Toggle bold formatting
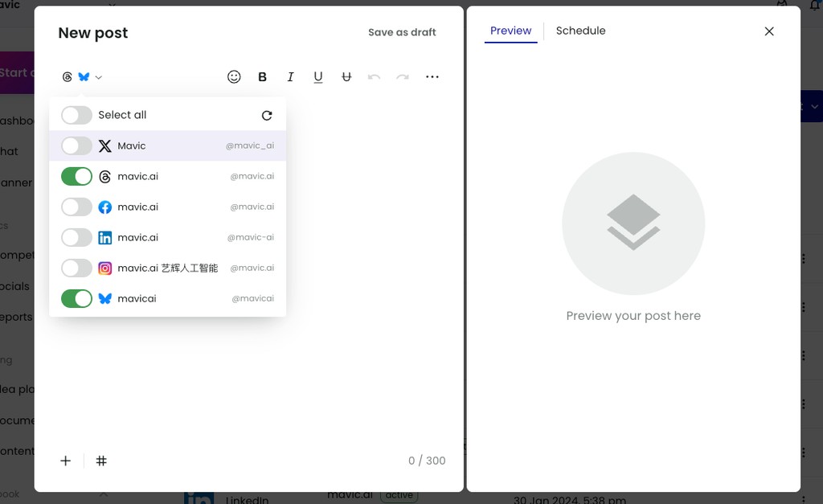 263,77
